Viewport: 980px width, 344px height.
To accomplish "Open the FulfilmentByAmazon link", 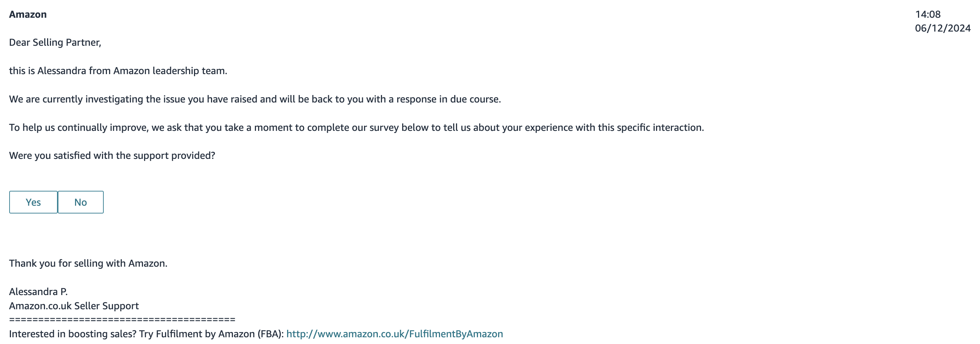I will tap(394, 334).
